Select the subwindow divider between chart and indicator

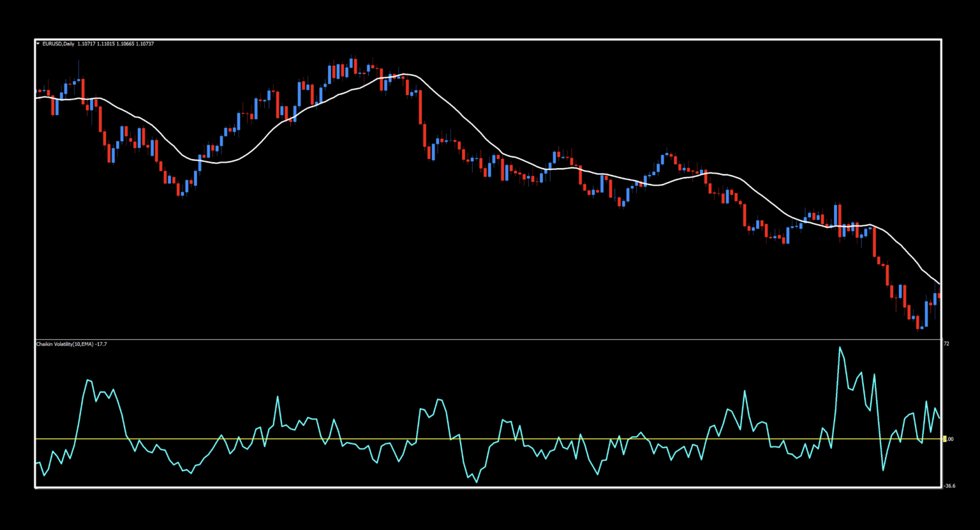(x=485, y=338)
